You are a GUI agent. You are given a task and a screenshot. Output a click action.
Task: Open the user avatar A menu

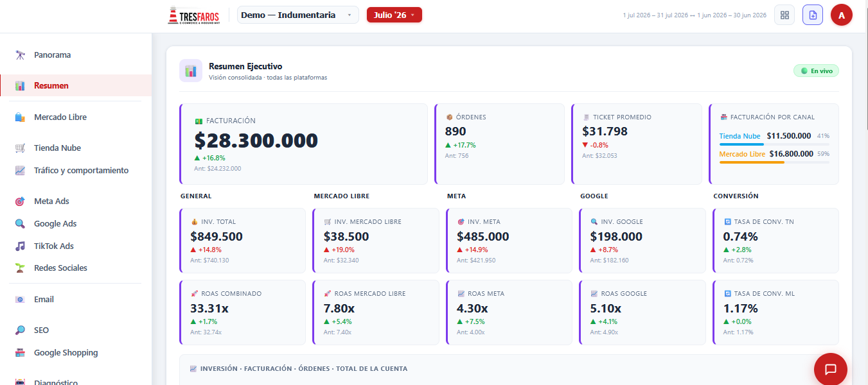pos(842,15)
